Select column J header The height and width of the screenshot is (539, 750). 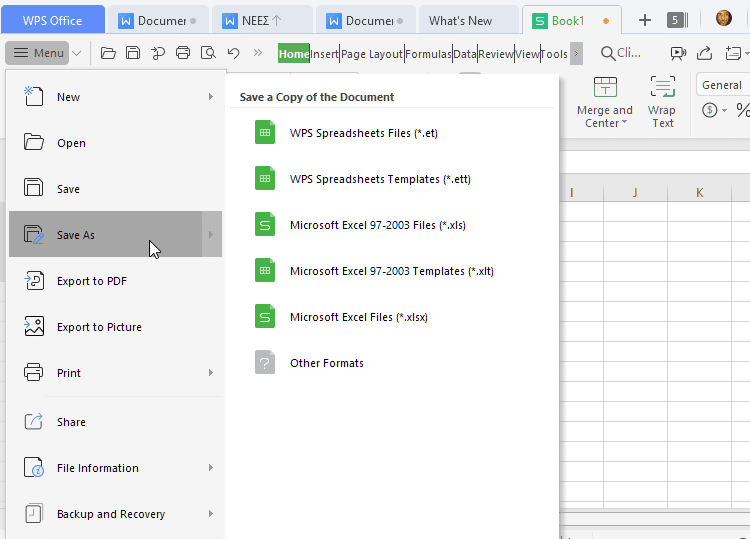(x=635, y=192)
